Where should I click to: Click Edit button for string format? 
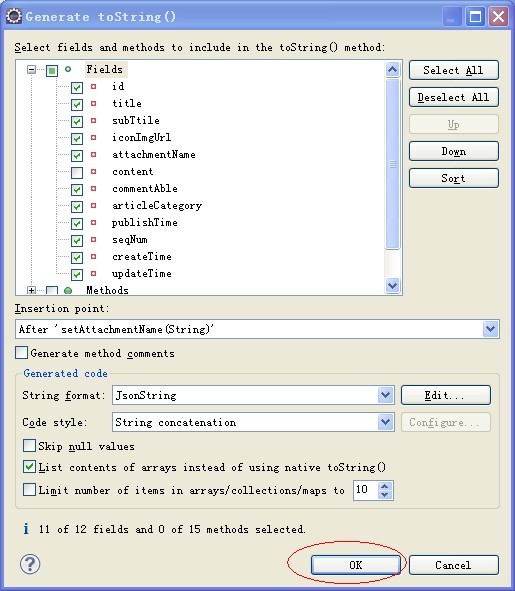(446, 395)
